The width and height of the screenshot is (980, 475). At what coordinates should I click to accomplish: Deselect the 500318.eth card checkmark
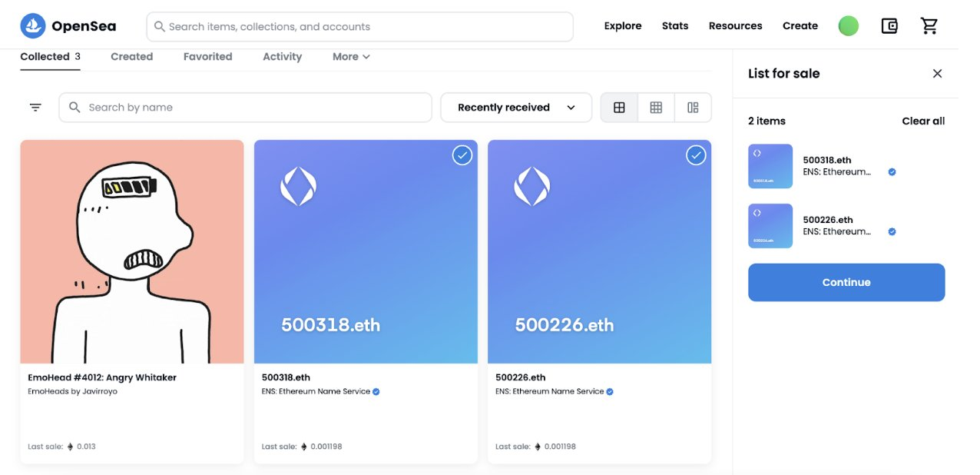[x=462, y=155]
